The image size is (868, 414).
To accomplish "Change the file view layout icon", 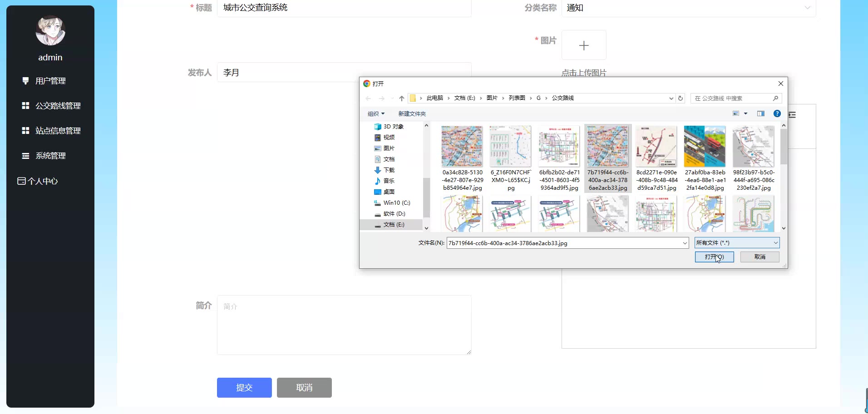I will [x=736, y=113].
